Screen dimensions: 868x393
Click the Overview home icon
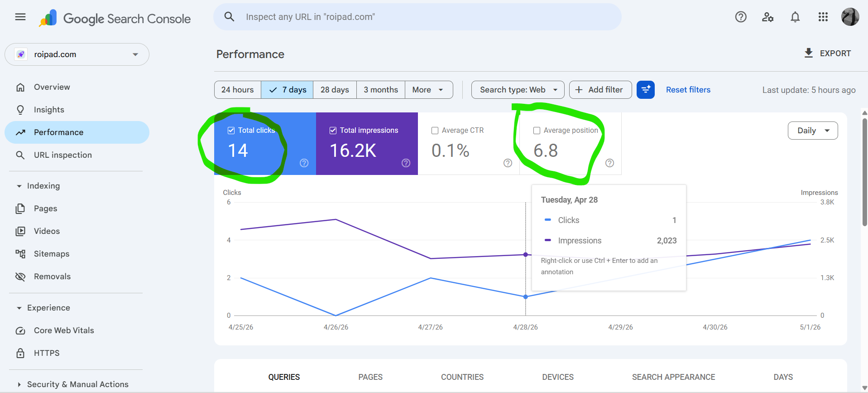[20, 87]
